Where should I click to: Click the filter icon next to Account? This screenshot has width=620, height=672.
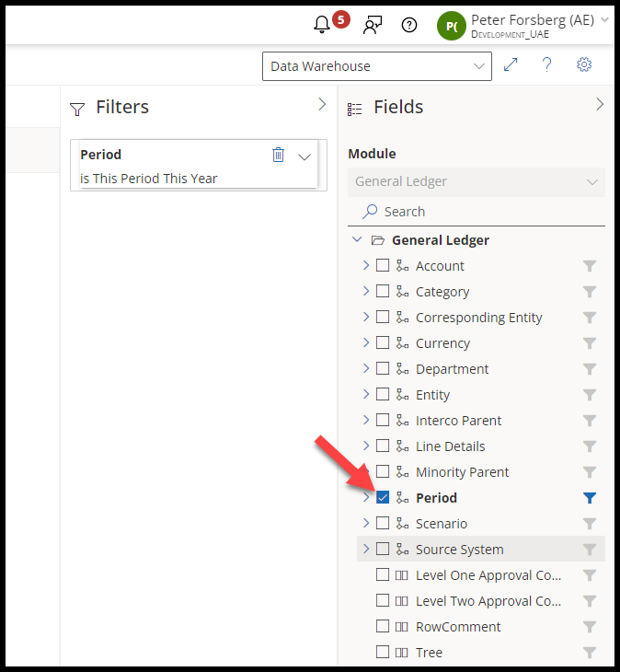(x=590, y=266)
